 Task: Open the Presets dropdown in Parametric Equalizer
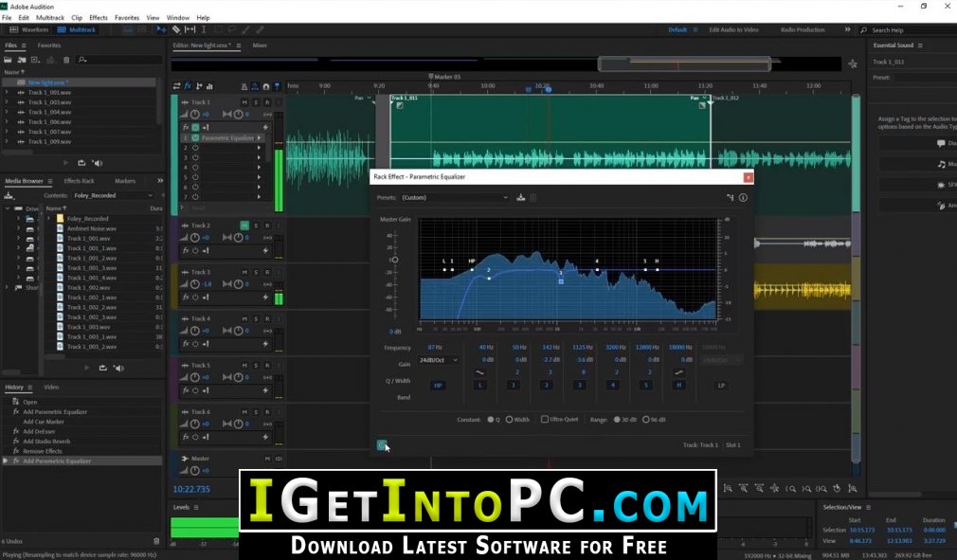tap(455, 198)
